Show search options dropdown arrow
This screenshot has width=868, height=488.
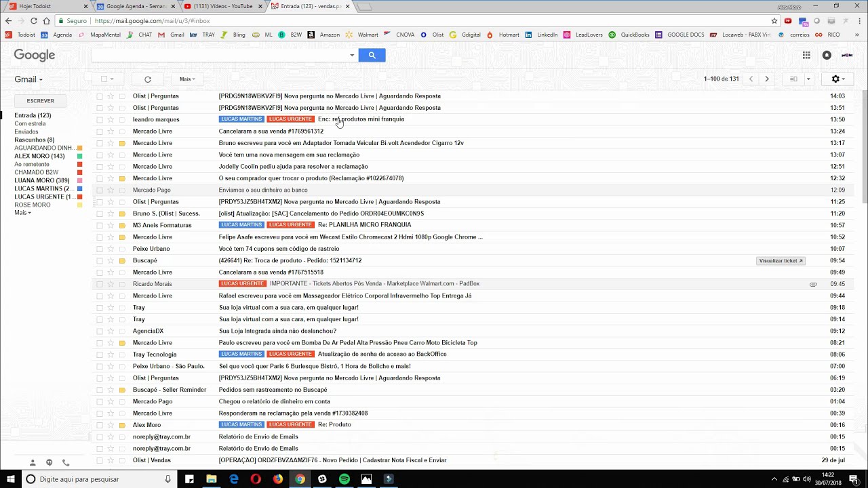352,56
